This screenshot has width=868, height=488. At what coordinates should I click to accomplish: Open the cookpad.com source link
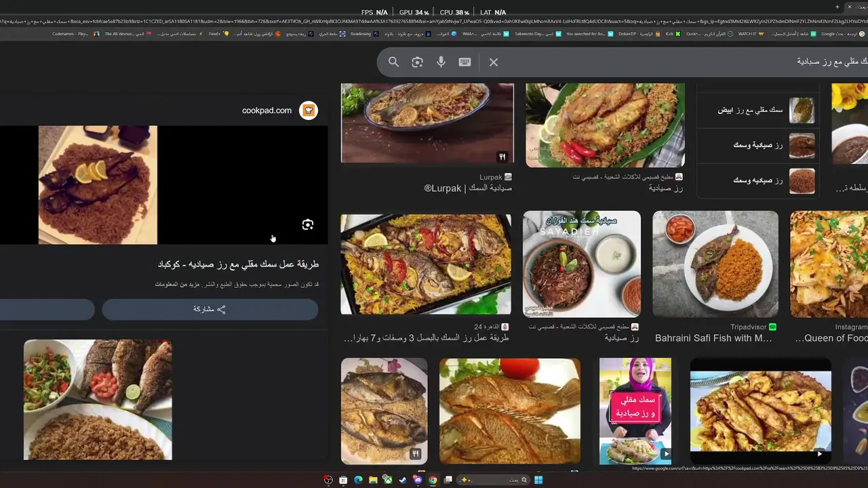click(x=267, y=110)
